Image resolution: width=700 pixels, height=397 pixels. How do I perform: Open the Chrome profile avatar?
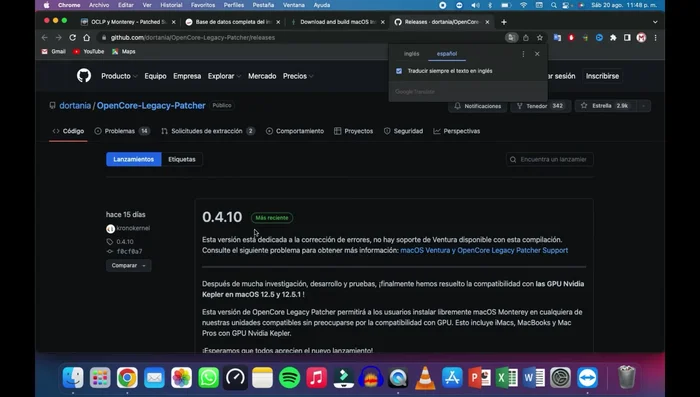coord(642,38)
